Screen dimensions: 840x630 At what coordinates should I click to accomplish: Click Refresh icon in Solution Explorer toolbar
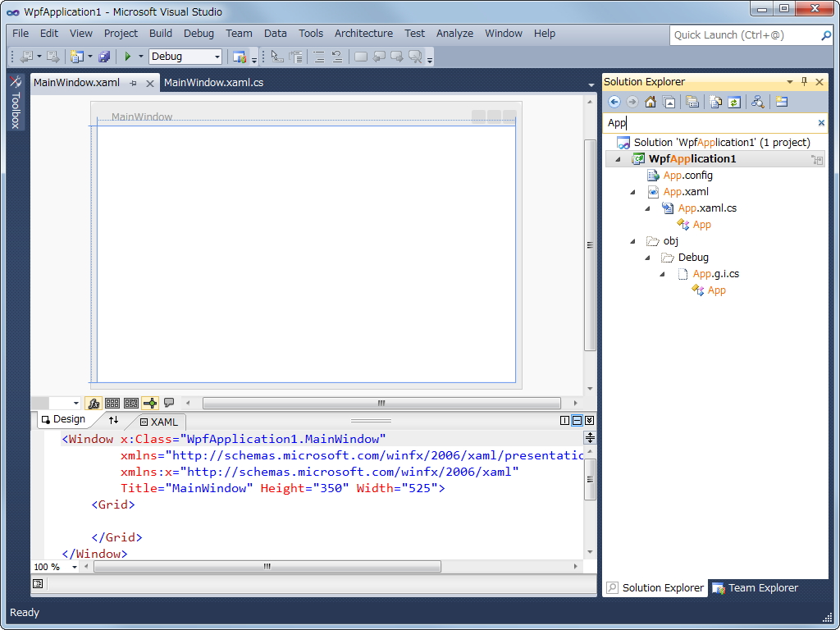[x=734, y=102]
